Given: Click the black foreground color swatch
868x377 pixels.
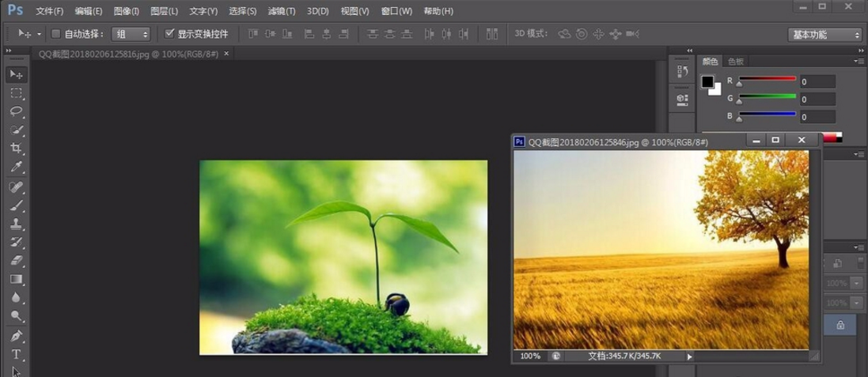Looking at the screenshot, I should [x=707, y=82].
